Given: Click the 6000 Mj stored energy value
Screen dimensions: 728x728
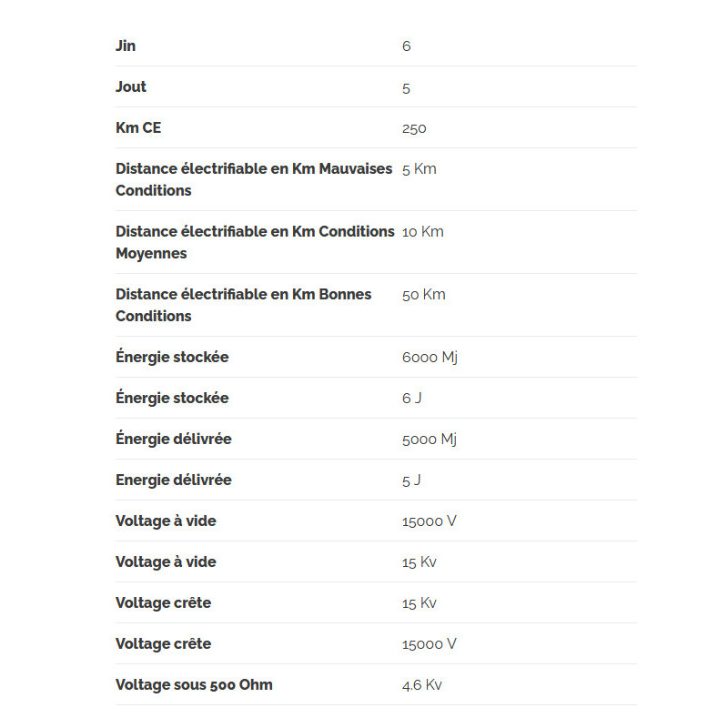Looking at the screenshot, I should [430, 358].
